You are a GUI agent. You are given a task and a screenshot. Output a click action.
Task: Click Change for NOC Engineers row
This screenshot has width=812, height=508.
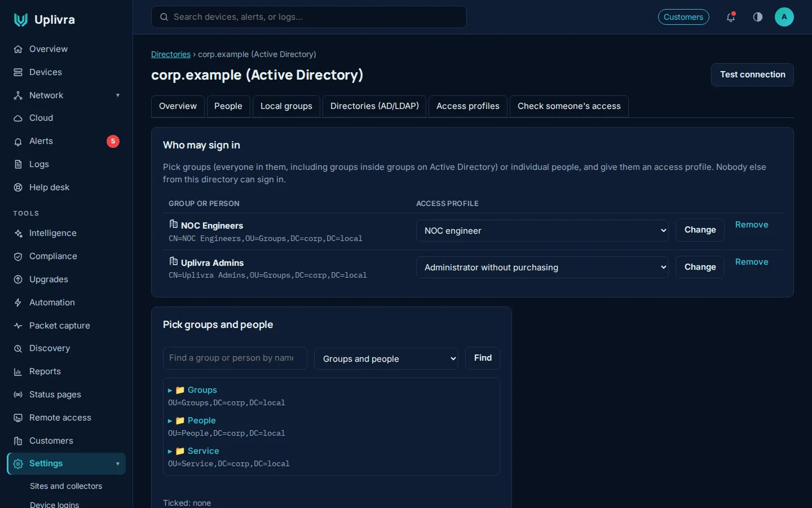click(700, 230)
